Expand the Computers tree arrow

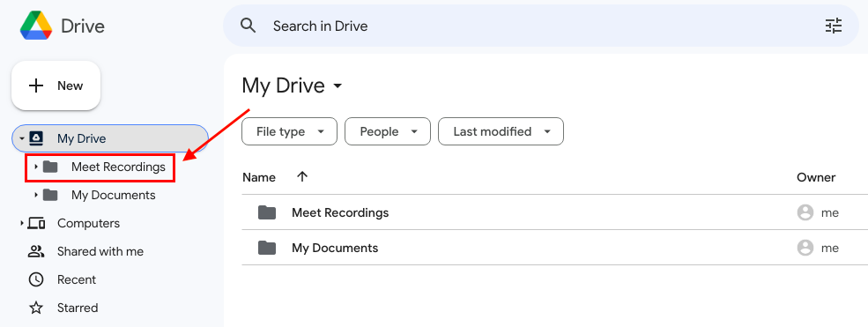[x=21, y=224]
